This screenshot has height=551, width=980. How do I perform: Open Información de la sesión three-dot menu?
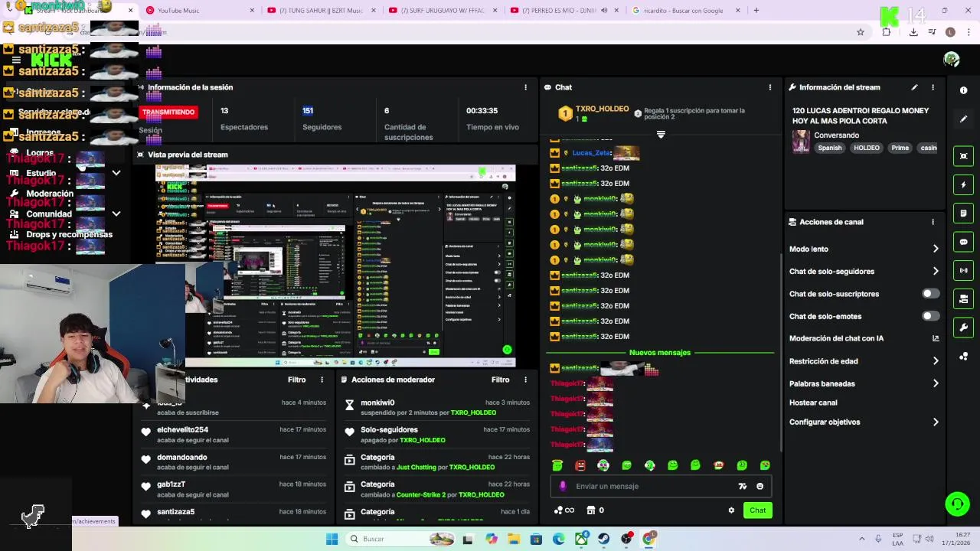(x=525, y=87)
